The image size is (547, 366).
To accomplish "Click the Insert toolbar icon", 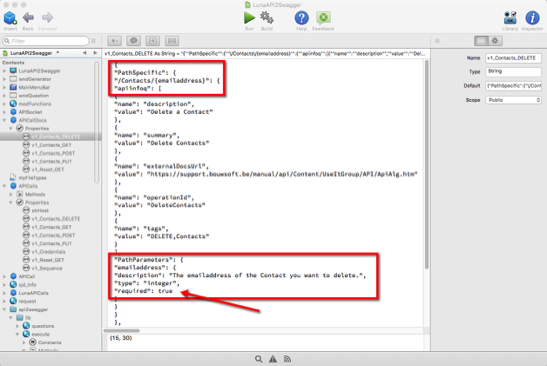I will coord(10,18).
